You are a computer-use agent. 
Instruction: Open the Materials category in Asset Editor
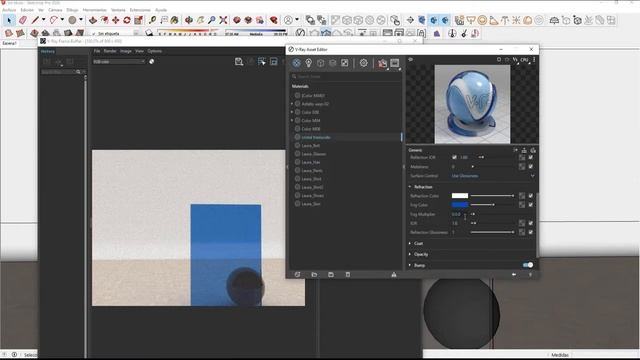point(297,63)
